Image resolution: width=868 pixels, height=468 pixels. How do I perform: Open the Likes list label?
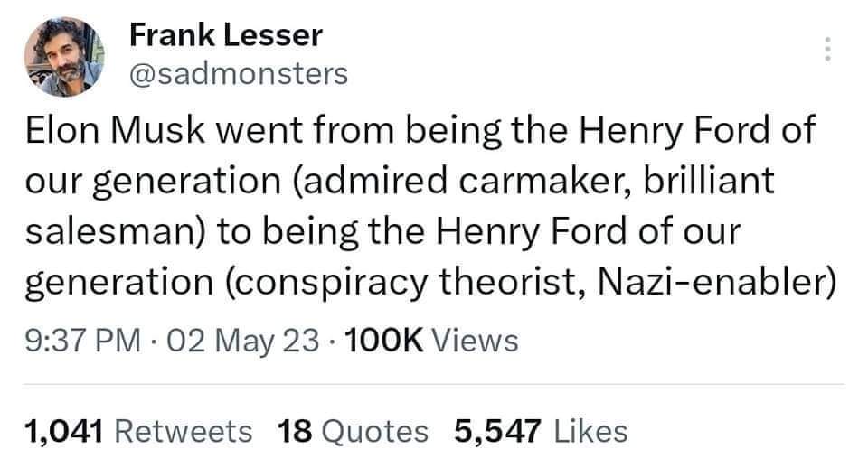[592, 431]
